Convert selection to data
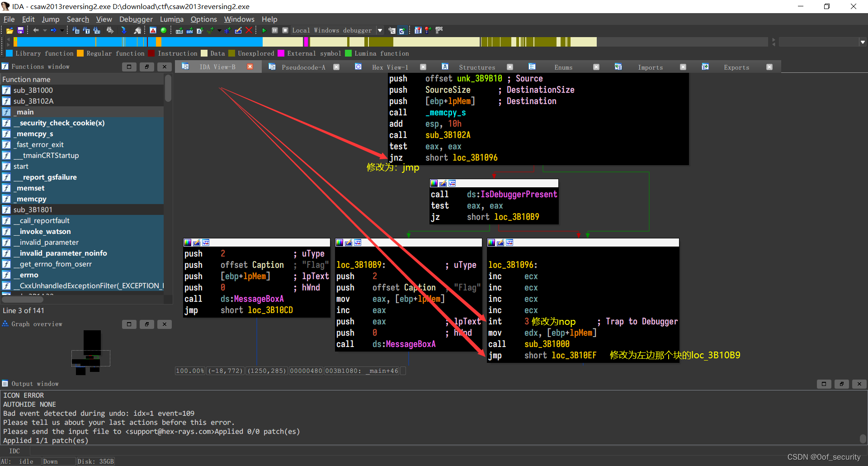868x466 pixels. (189, 30)
